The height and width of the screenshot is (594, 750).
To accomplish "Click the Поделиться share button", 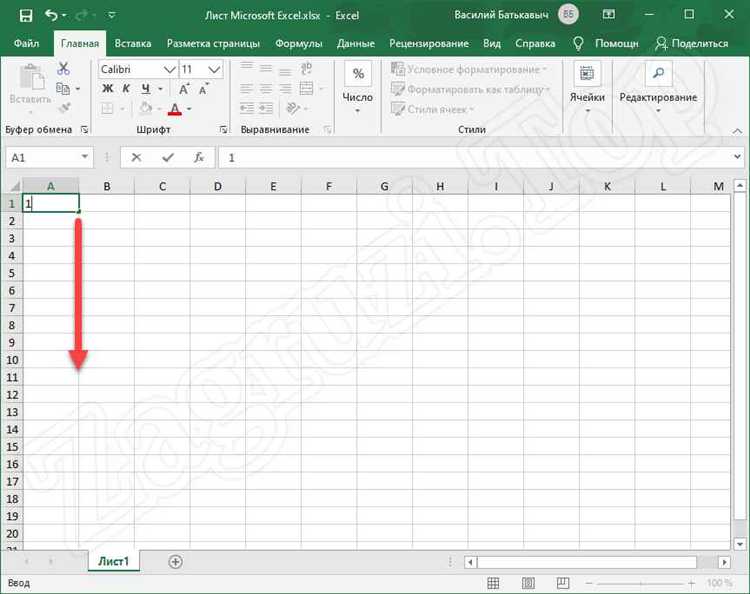I will [x=692, y=44].
